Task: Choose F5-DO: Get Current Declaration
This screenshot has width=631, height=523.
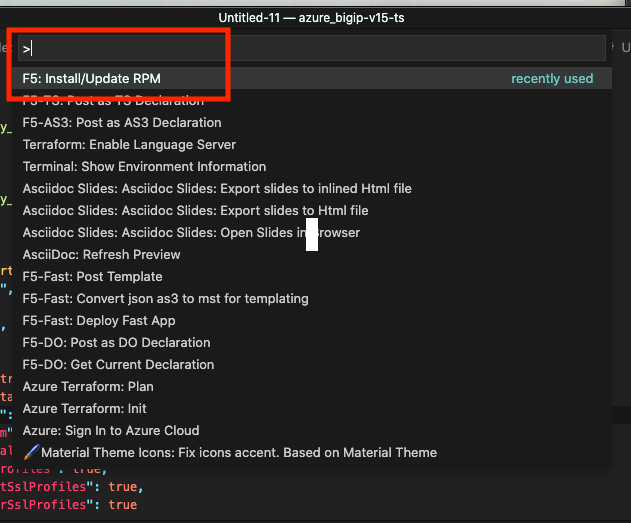Action: 118,364
